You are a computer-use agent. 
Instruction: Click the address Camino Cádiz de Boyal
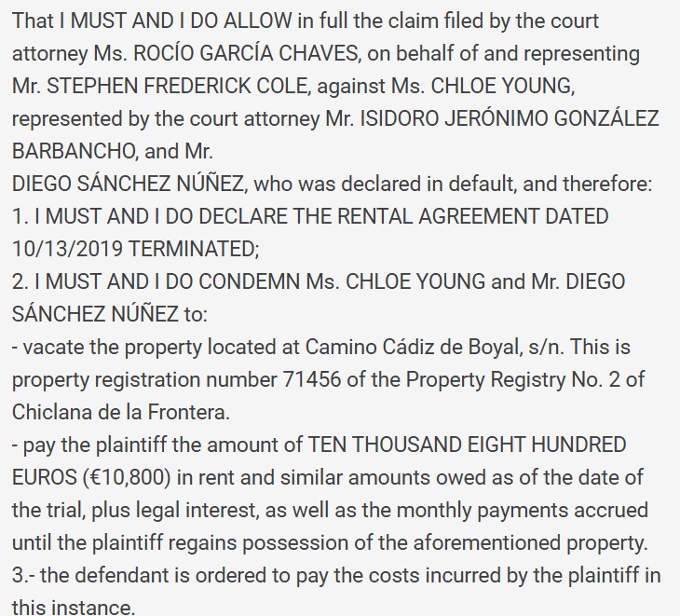coord(412,347)
